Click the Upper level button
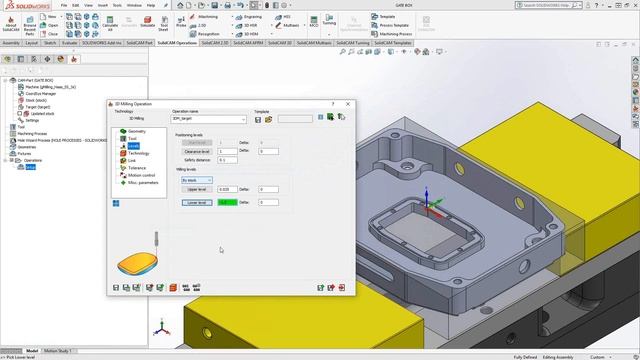 coord(197,189)
